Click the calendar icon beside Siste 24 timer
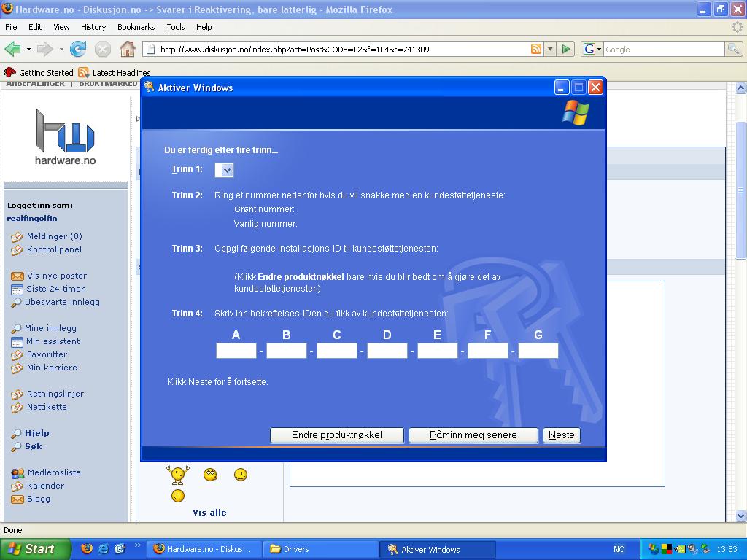Screen dimensions: 747x560 click(x=17, y=289)
